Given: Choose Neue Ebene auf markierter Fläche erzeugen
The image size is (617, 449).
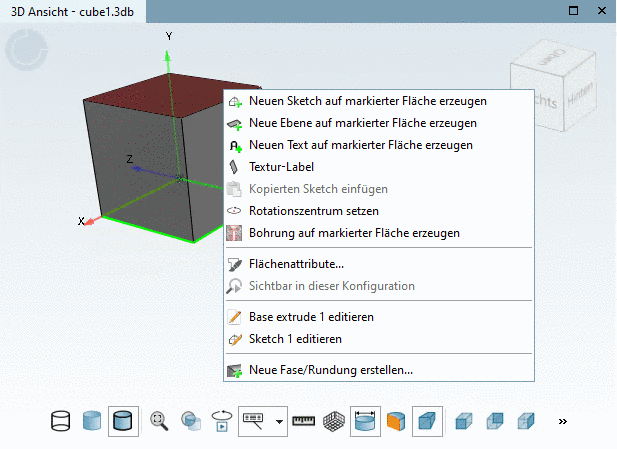Looking at the screenshot, I should (x=379, y=123).
